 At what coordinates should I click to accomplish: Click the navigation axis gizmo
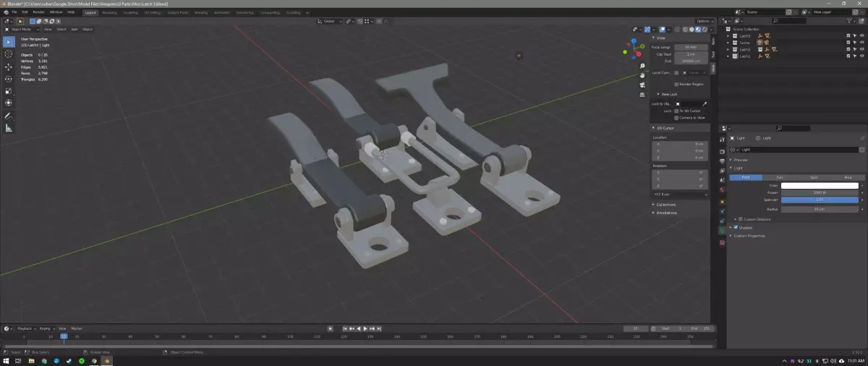tap(635, 48)
